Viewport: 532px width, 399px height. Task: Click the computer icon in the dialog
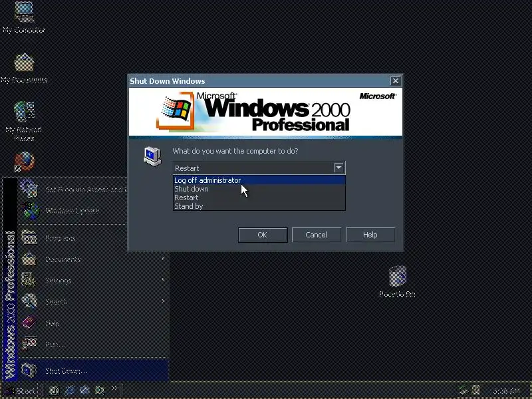(152, 156)
